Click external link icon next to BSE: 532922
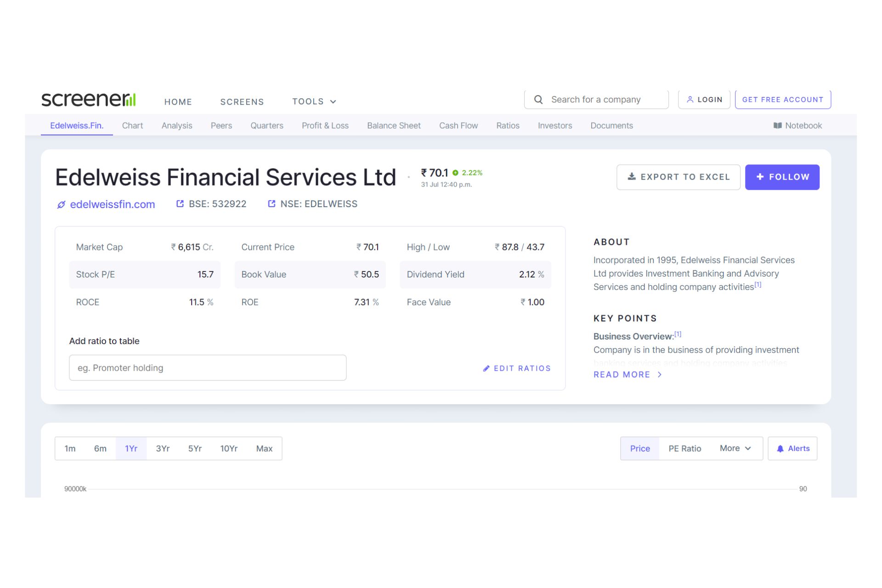The image size is (882, 588). point(180,204)
